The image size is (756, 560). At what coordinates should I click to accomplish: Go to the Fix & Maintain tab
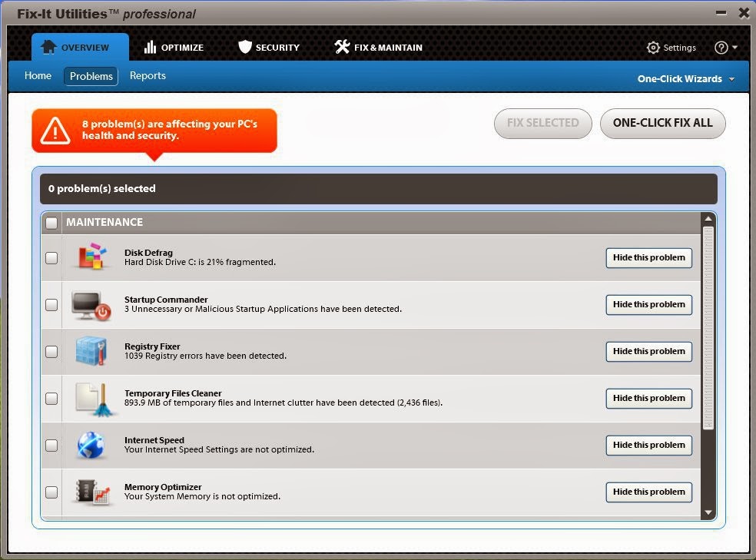coord(379,47)
